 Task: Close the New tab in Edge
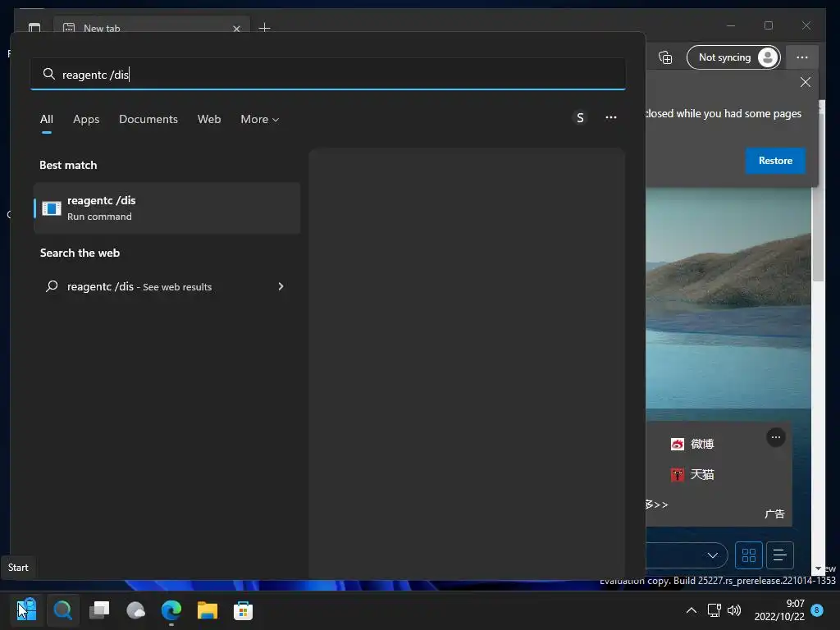point(236,29)
